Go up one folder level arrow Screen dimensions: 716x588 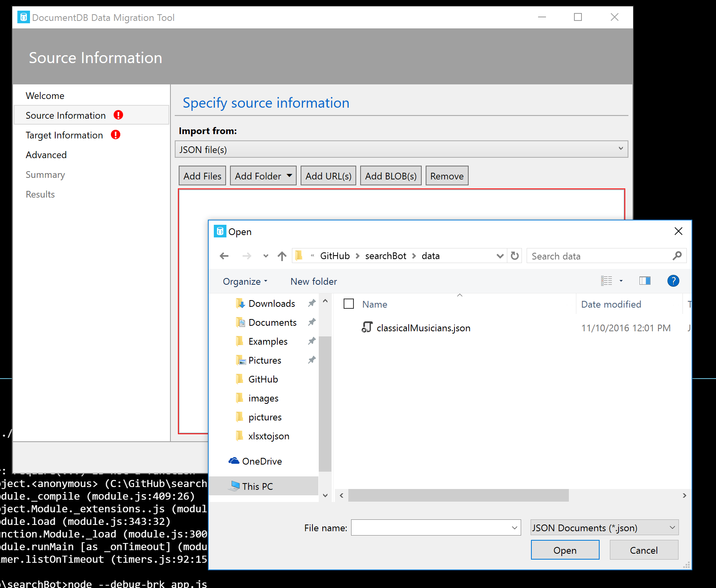click(282, 256)
